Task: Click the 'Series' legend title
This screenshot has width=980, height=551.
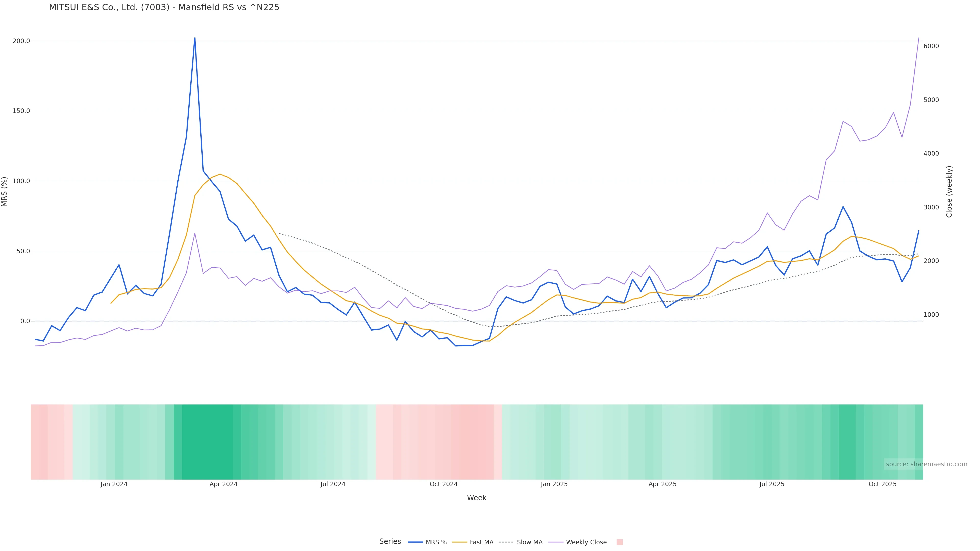Action: pos(390,541)
